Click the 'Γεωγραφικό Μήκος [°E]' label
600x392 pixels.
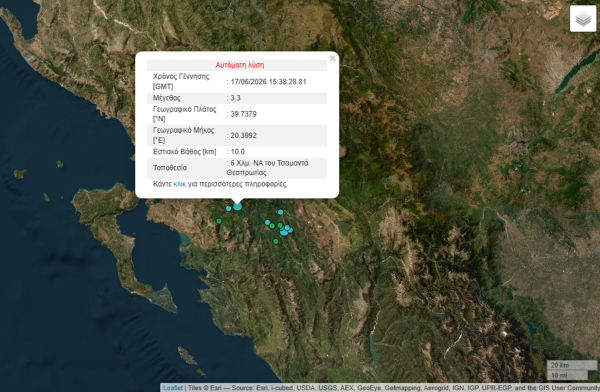(x=183, y=135)
